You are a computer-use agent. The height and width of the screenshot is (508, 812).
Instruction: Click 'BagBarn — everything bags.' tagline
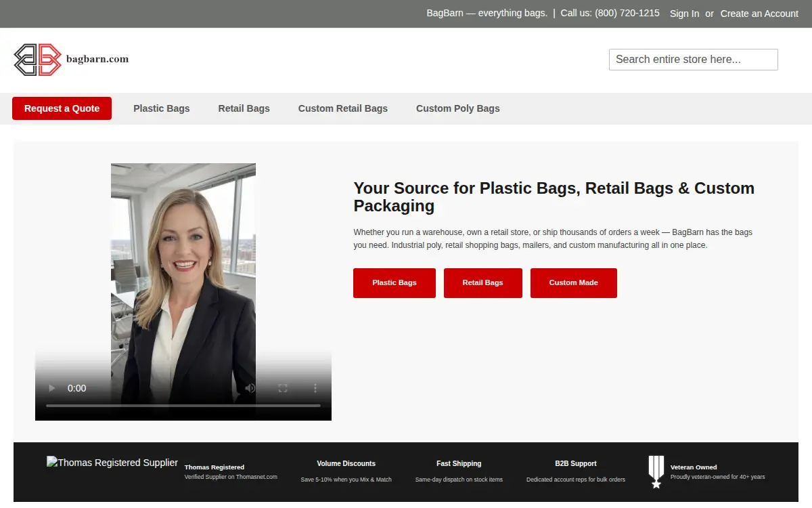click(487, 13)
